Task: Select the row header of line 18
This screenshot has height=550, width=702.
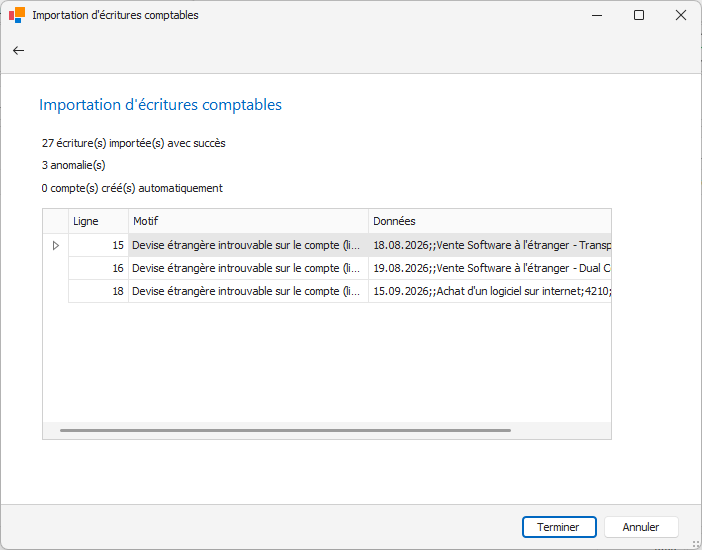Action: pyautogui.click(x=55, y=291)
